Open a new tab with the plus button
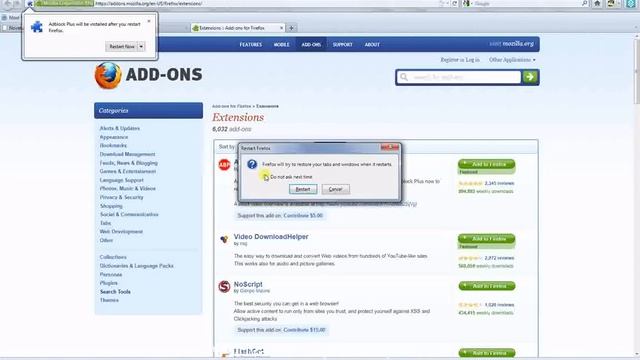 tap(291, 28)
